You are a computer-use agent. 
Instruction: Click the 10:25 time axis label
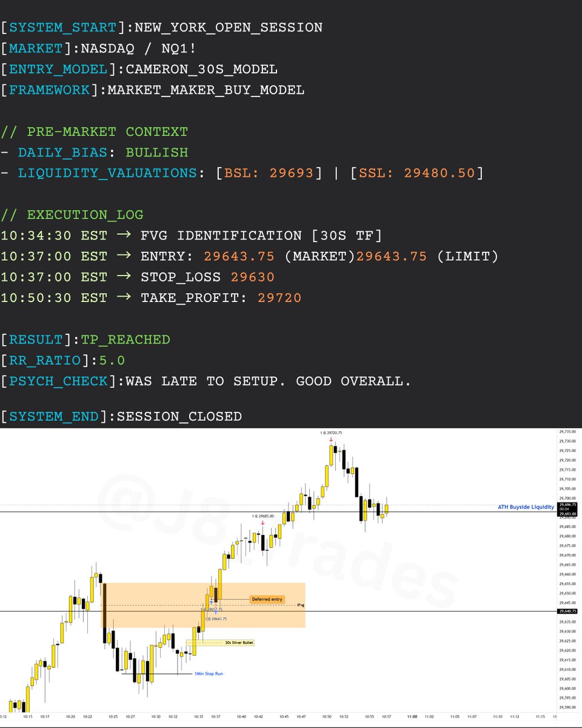113,717
